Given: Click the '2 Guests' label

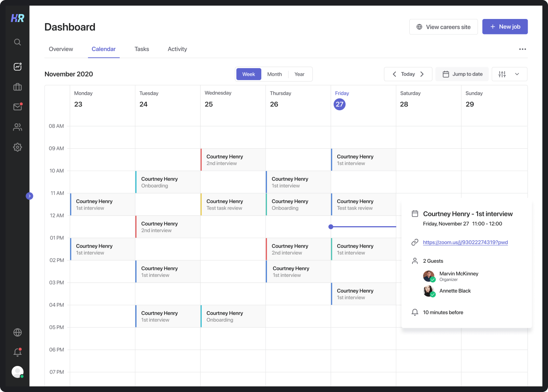Looking at the screenshot, I should click(x=433, y=261).
